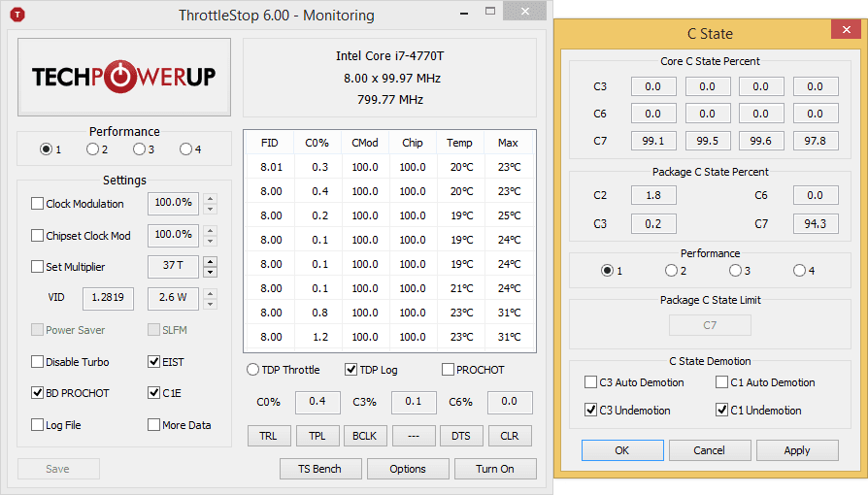This screenshot has height=495, width=868.
Task: Click the core C7 value 97.8 field
Action: pos(816,141)
